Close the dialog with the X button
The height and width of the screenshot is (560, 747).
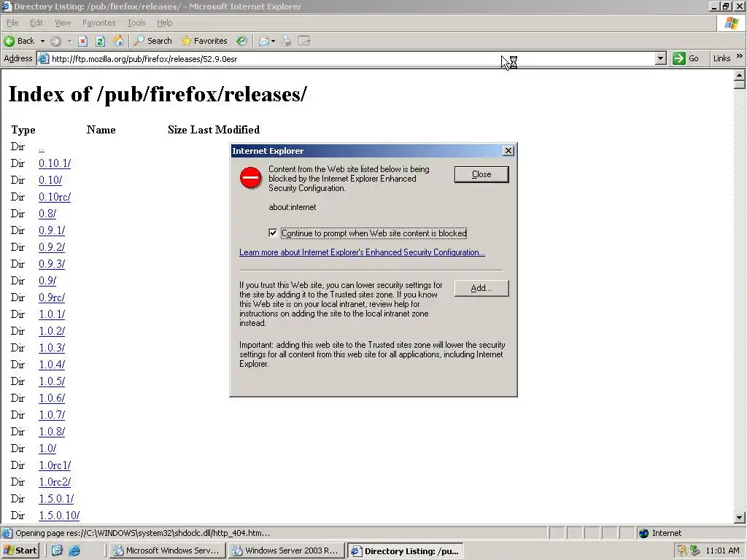(x=508, y=151)
